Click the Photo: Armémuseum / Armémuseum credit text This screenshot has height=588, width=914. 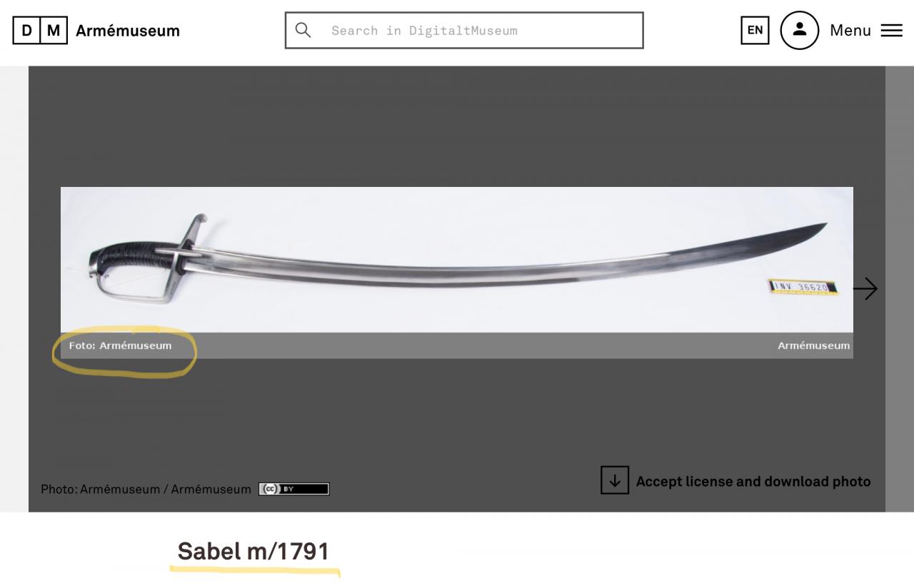point(146,490)
